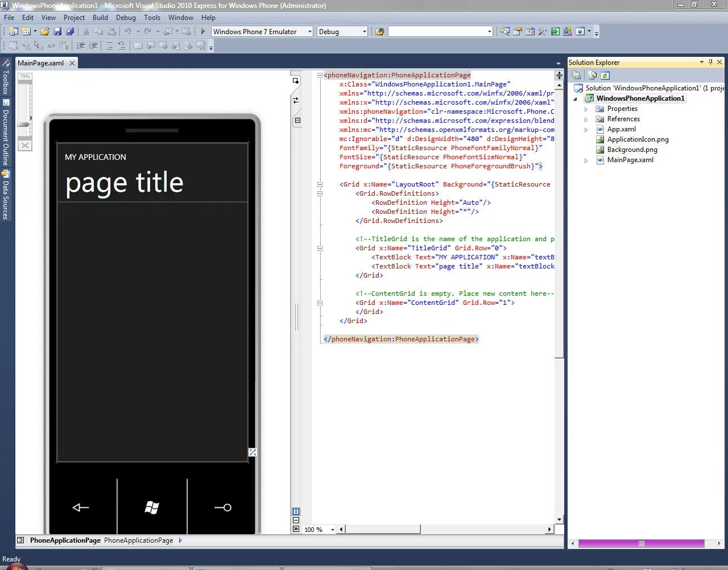Open the Toolbox hammer-and-wrench toolbar icon
728x570 pixels.
[543, 32]
